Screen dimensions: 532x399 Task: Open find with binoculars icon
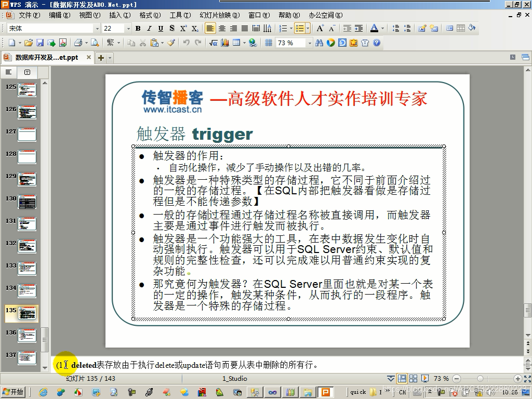(319, 43)
